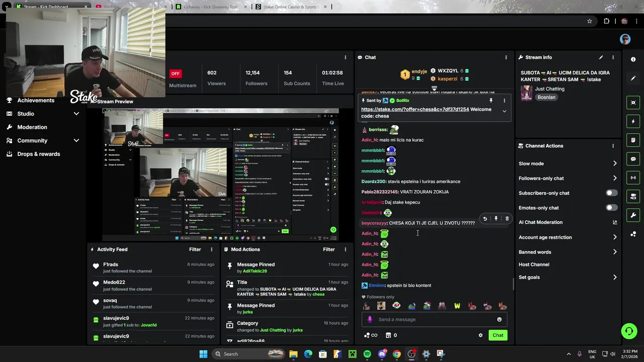The height and width of the screenshot is (362, 644).
Task: Open chat settings gear icon
Action: (480, 335)
